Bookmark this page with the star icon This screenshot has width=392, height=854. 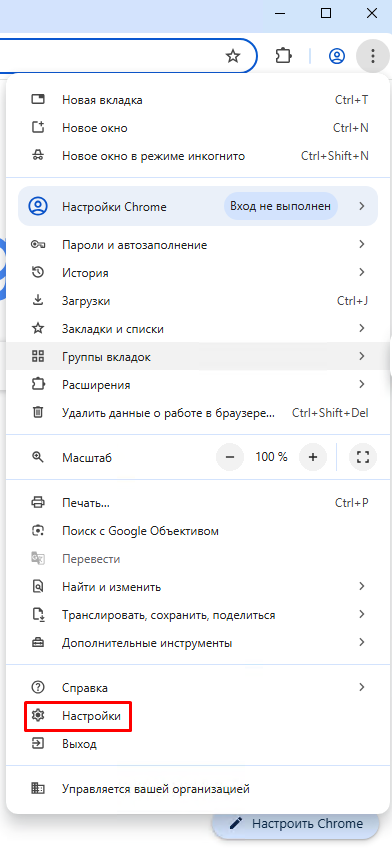pyautogui.click(x=233, y=56)
